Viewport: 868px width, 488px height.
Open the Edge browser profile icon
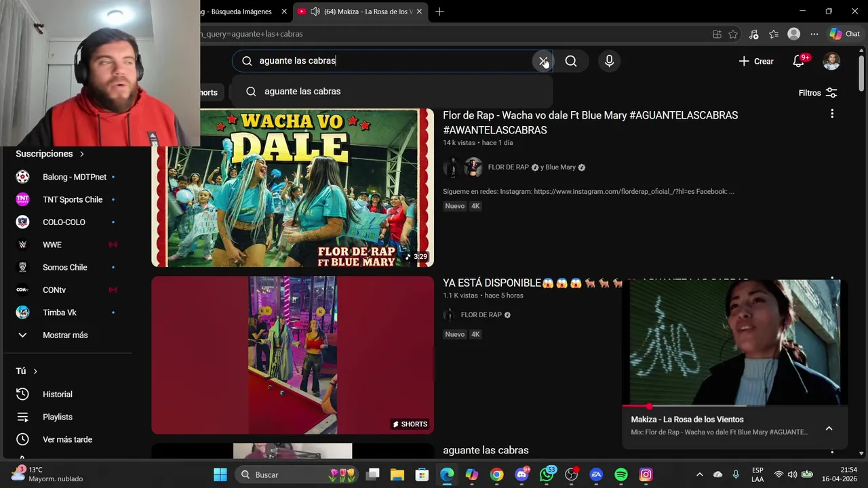point(794,34)
